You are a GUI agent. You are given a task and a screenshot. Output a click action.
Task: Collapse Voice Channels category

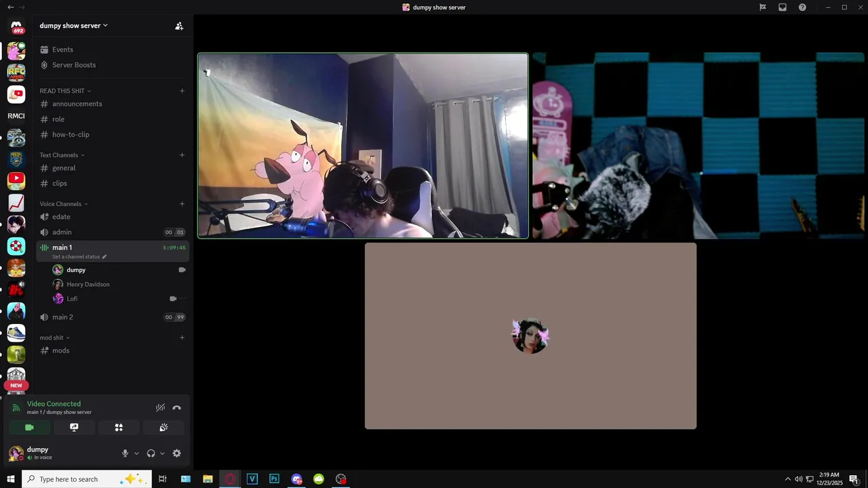[64, 204]
